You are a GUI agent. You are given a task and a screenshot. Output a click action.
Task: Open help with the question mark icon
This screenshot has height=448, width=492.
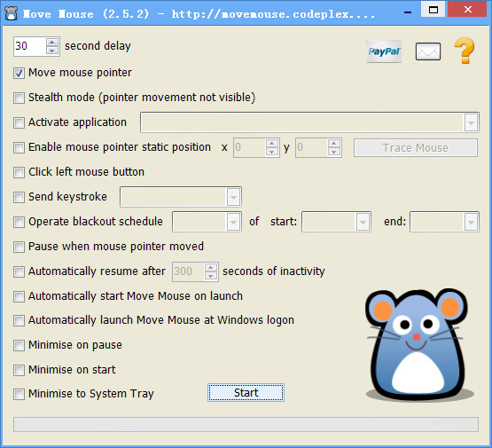coord(465,51)
